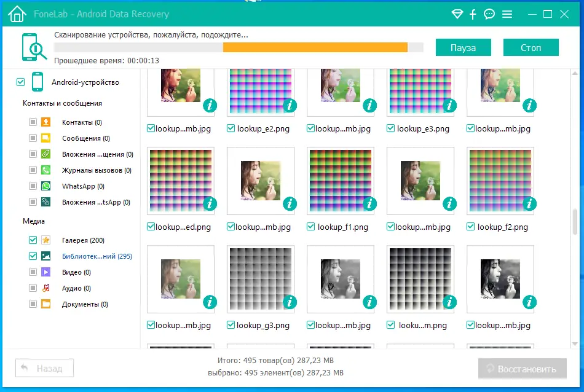
Task: Select the Библиотек...ний (295) category
Action: click(97, 256)
